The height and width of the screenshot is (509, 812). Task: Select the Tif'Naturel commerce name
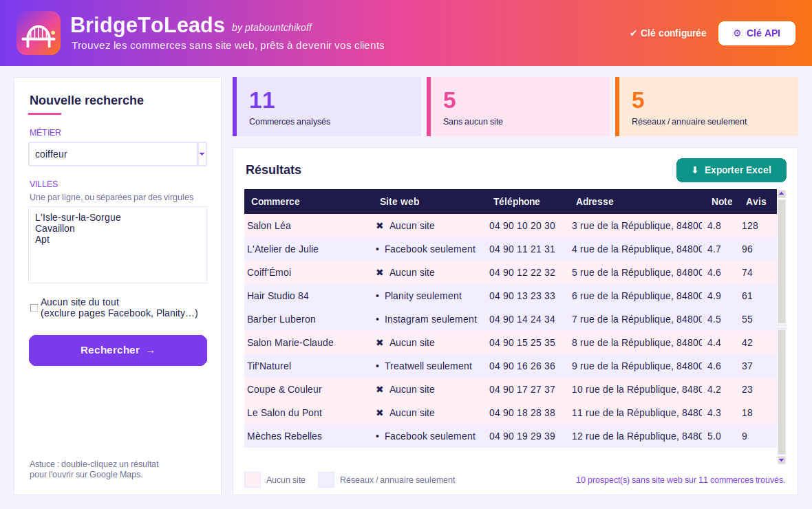(x=269, y=366)
